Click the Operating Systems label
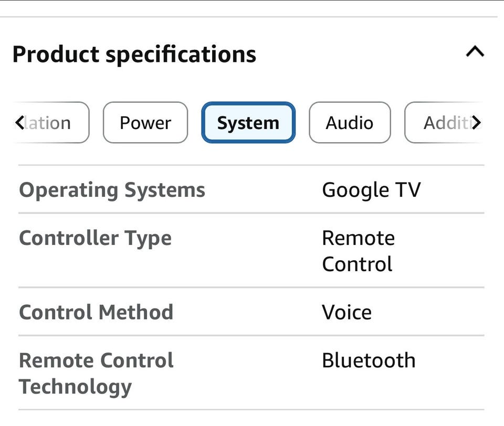Viewport: 504px width, 426px height. [112, 190]
